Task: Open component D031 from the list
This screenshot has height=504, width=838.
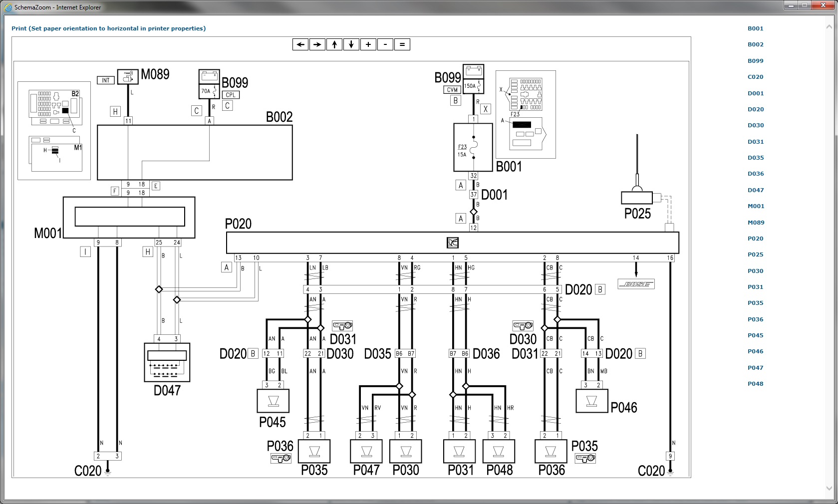Action: click(x=755, y=142)
